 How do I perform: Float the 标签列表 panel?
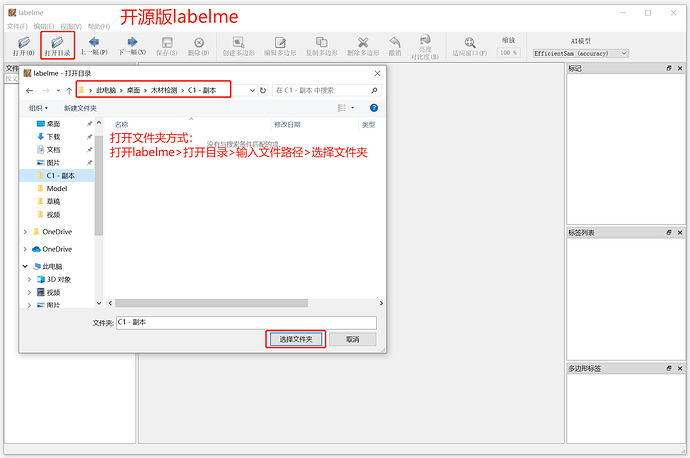[x=669, y=232]
